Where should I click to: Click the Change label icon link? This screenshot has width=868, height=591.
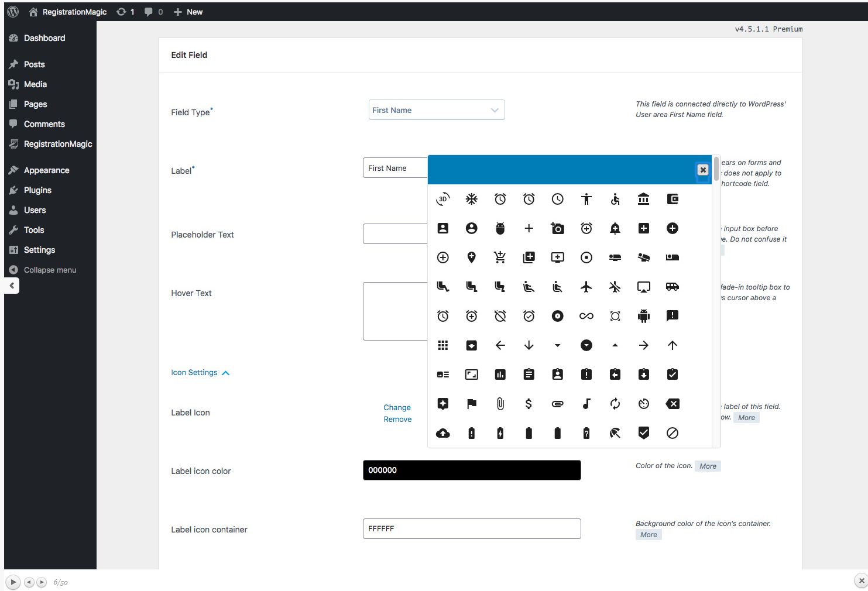click(397, 407)
